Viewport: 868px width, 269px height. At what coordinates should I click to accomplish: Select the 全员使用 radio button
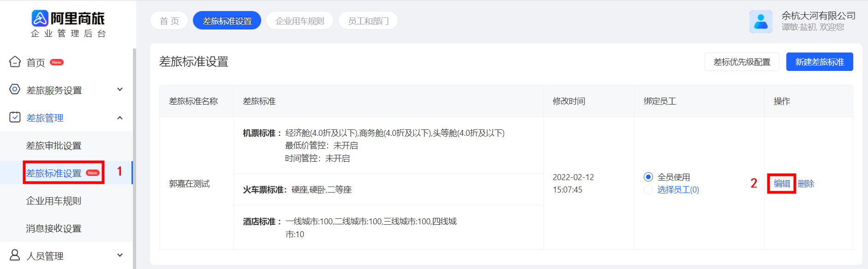(648, 177)
